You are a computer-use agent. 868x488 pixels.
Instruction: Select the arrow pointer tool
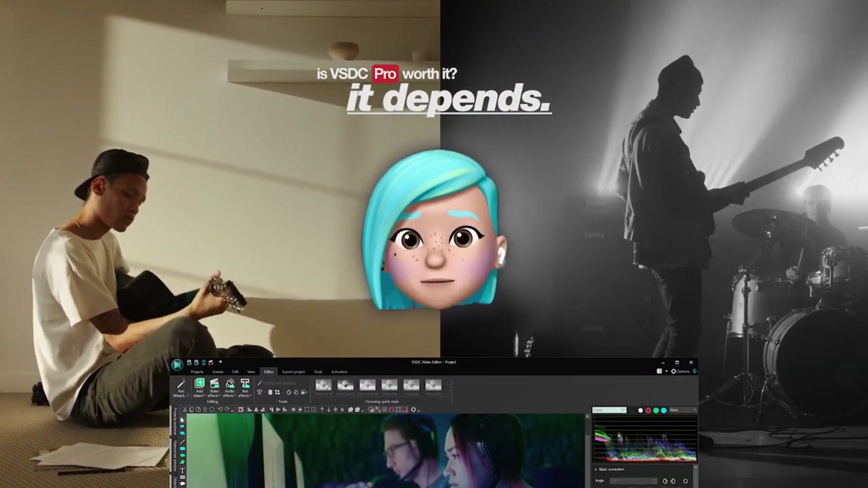click(182, 420)
